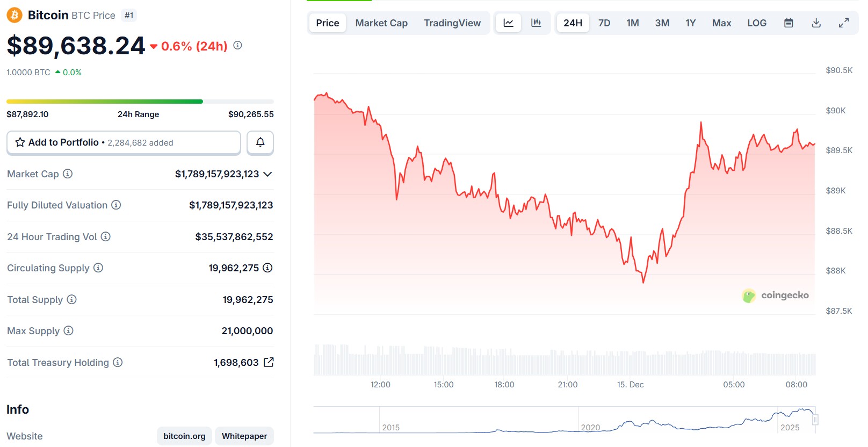The image size is (868, 447).
Task: Expand chart to fullscreen
Action: click(x=844, y=23)
